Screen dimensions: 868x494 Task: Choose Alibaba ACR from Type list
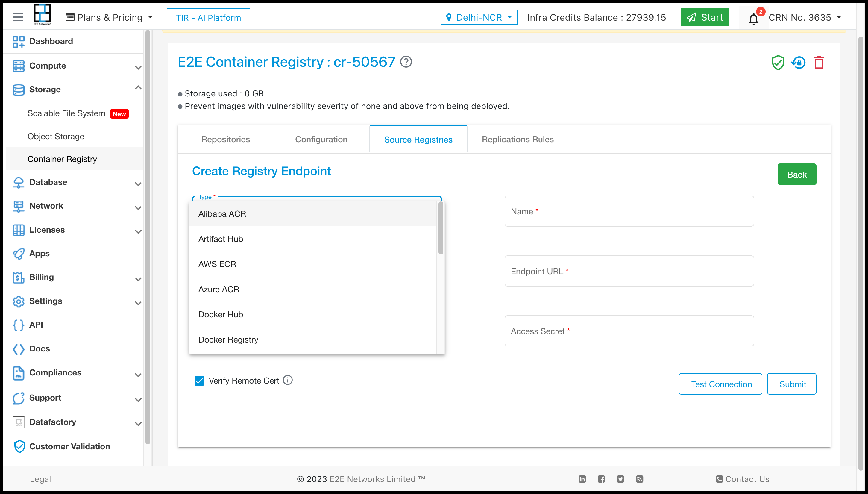tap(312, 214)
